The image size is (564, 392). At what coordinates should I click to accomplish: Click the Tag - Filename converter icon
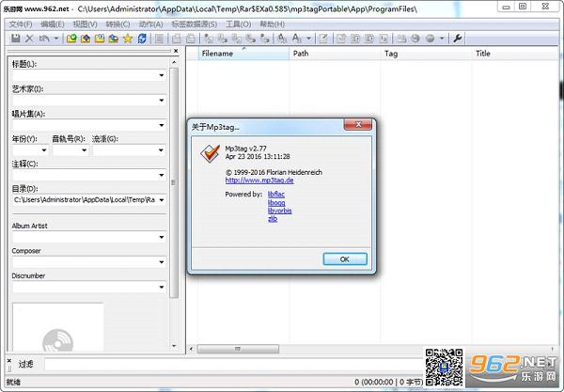tap(209, 39)
